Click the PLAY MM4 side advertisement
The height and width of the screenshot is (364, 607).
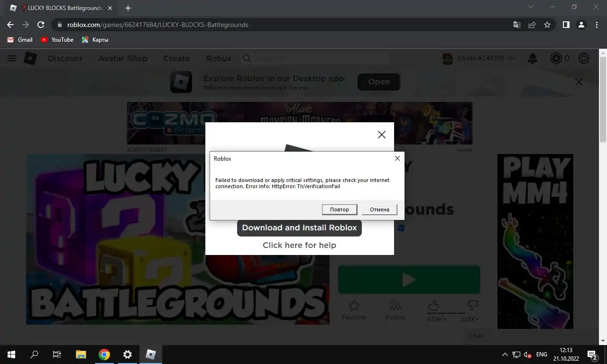[535, 241]
